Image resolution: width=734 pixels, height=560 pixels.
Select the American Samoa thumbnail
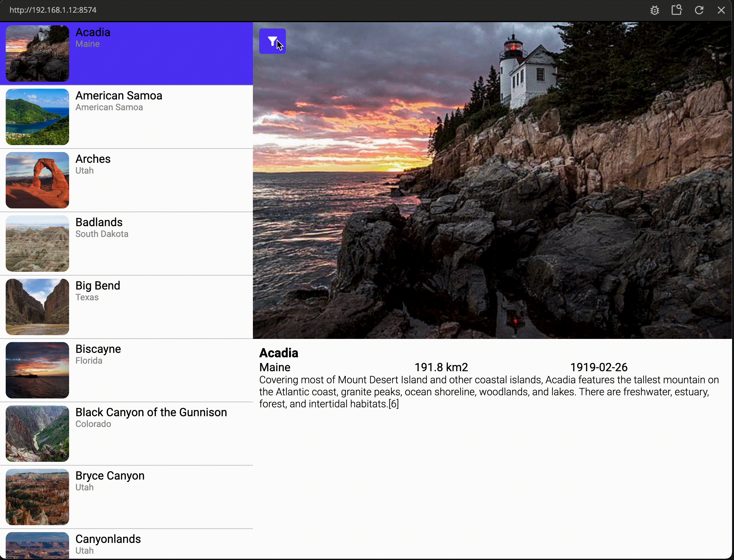pyautogui.click(x=37, y=117)
